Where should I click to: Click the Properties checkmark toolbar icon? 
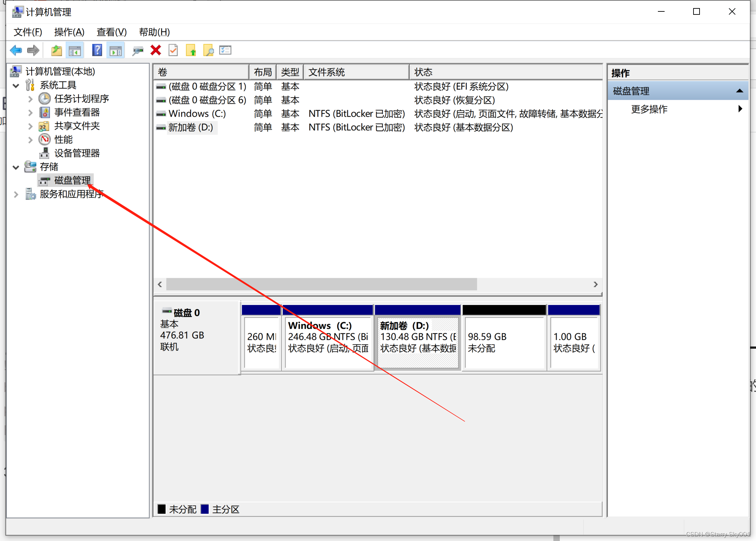(173, 51)
